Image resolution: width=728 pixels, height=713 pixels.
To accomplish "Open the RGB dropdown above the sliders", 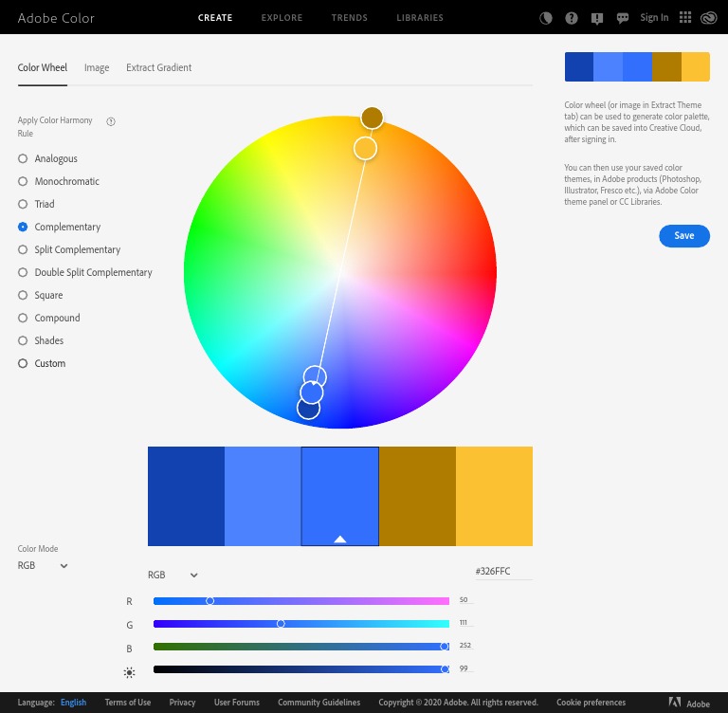I will [x=173, y=575].
